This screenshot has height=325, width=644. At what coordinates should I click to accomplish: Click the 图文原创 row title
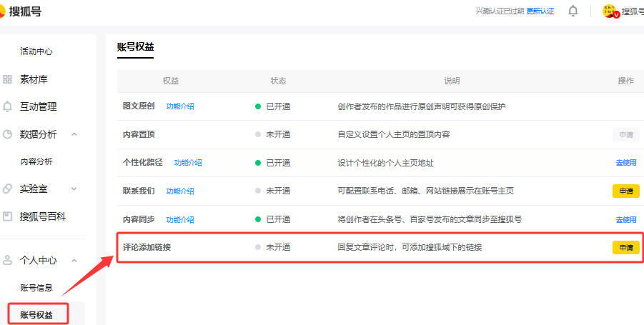click(x=139, y=106)
